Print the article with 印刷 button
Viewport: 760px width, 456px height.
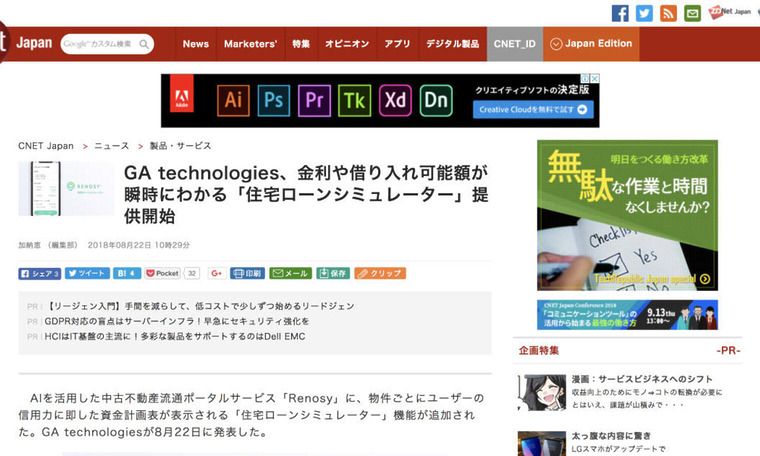pyautogui.click(x=247, y=273)
